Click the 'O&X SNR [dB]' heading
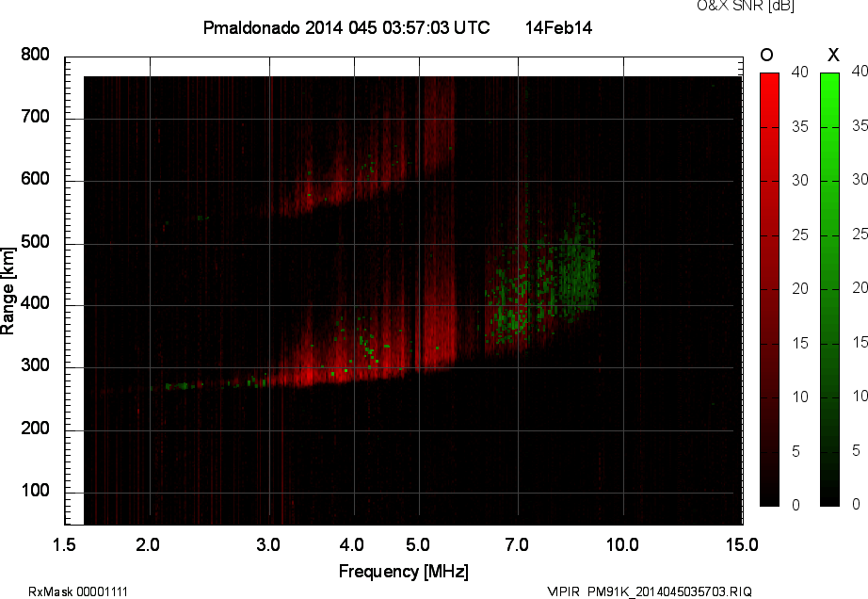The image size is (868, 599). pos(746,6)
